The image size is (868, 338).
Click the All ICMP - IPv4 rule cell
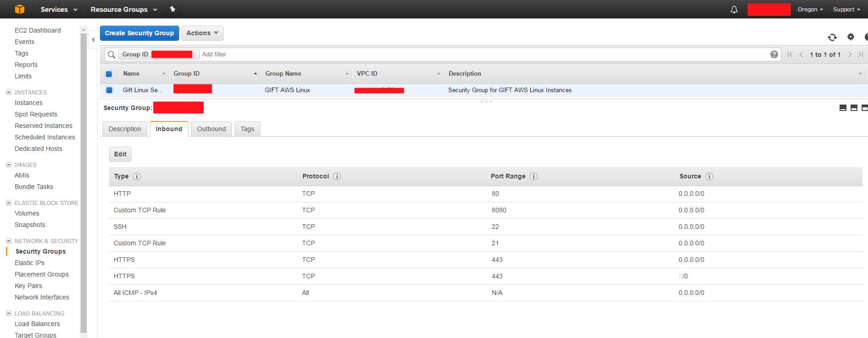(x=135, y=293)
